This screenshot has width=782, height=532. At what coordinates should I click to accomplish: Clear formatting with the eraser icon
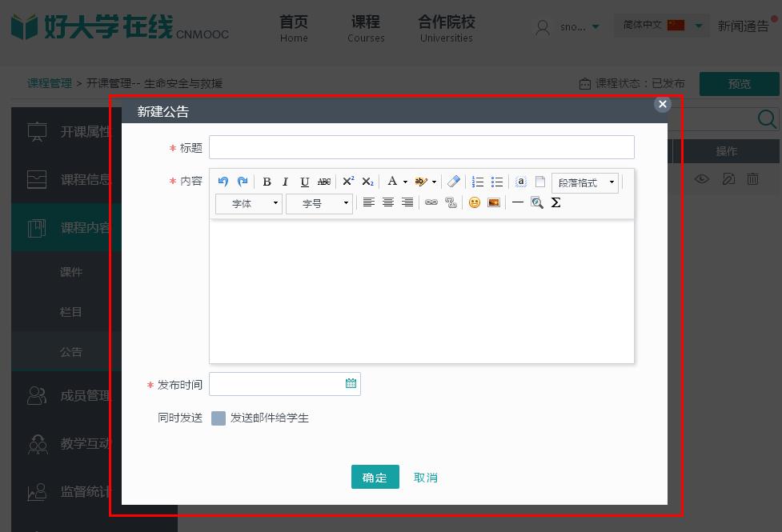454,182
